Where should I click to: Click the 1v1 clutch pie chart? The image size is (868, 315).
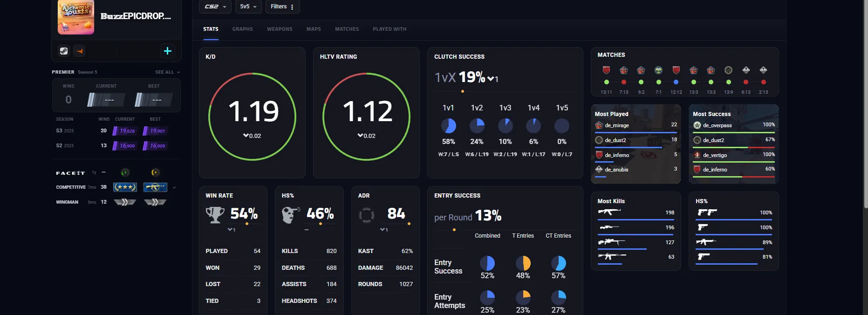point(448,125)
